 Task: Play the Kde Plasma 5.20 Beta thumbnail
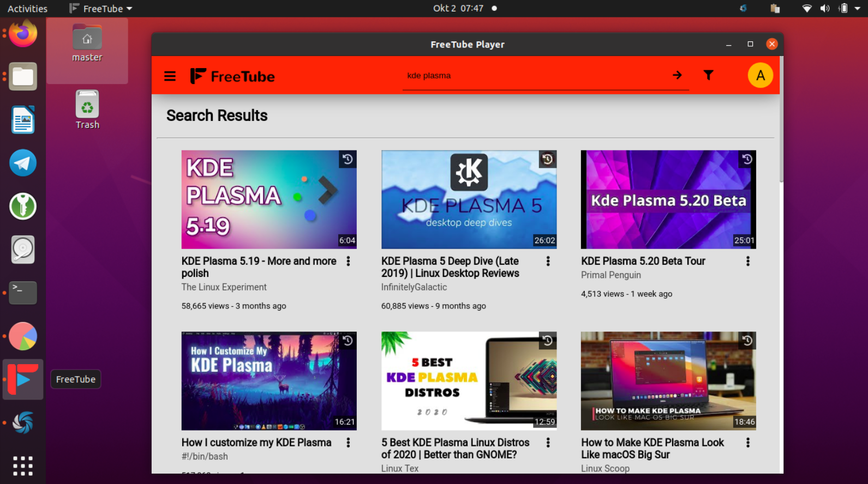tap(668, 199)
